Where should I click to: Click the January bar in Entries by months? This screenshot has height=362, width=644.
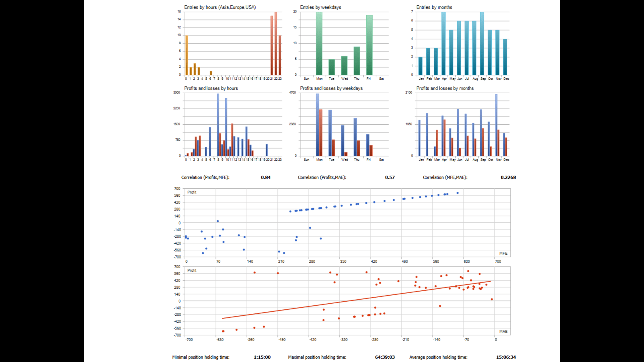click(420, 66)
